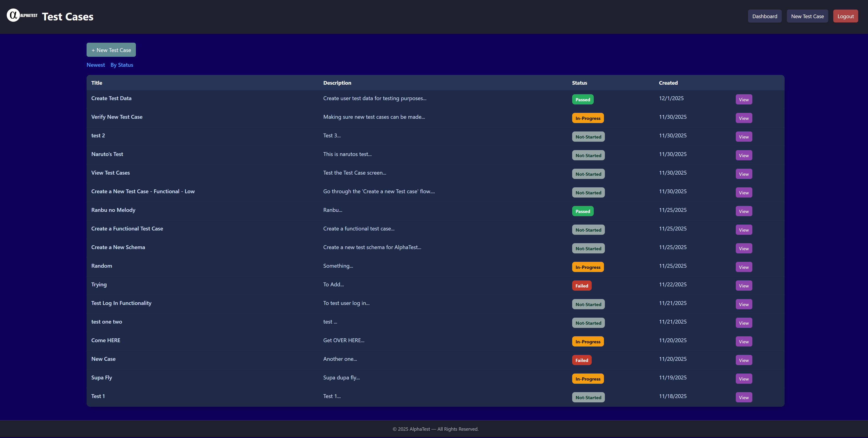Open View for Create a New Schema
The width and height of the screenshot is (868, 438).
[x=743, y=248]
